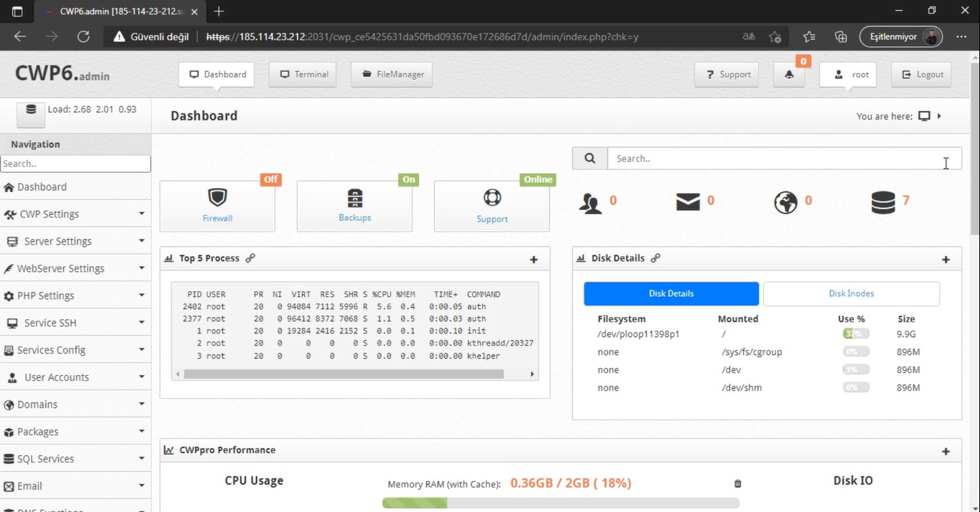Click the users count icon

pyautogui.click(x=590, y=203)
